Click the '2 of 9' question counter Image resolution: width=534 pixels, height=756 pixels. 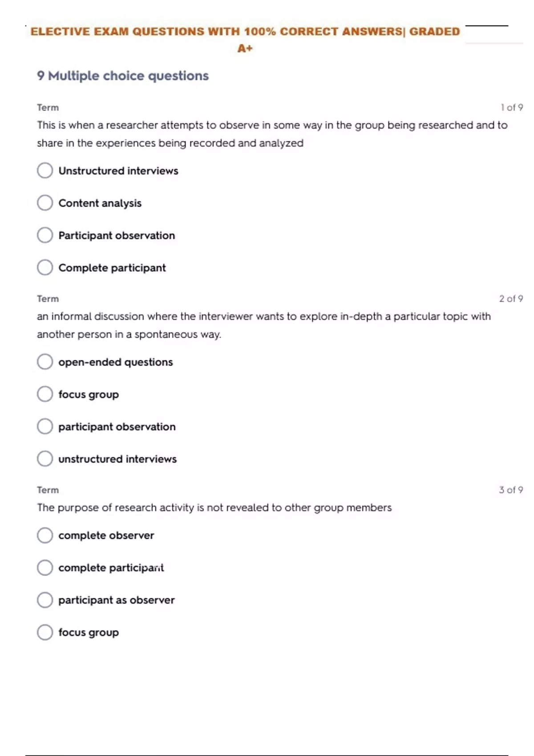tap(511, 299)
